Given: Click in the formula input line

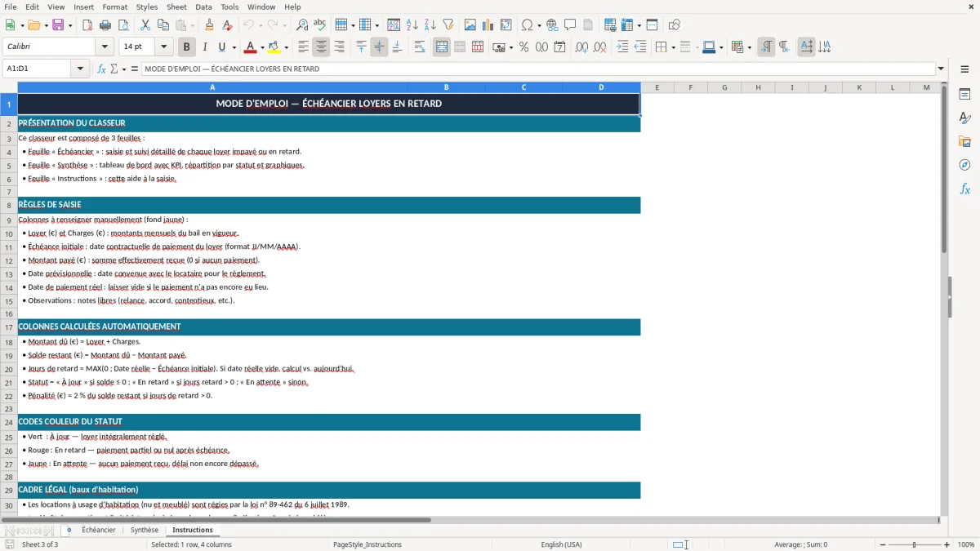Looking at the screenshot, I should [x=537, y=69].
